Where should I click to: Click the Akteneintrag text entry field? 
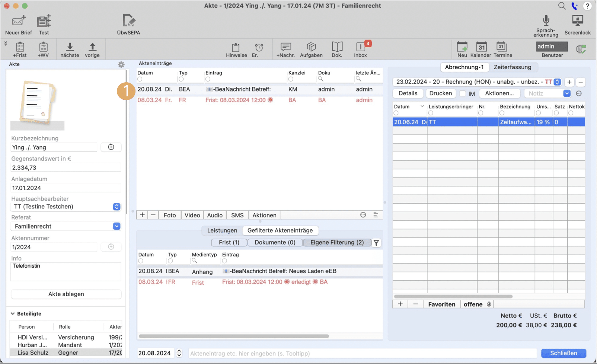[x=362, y=353]
